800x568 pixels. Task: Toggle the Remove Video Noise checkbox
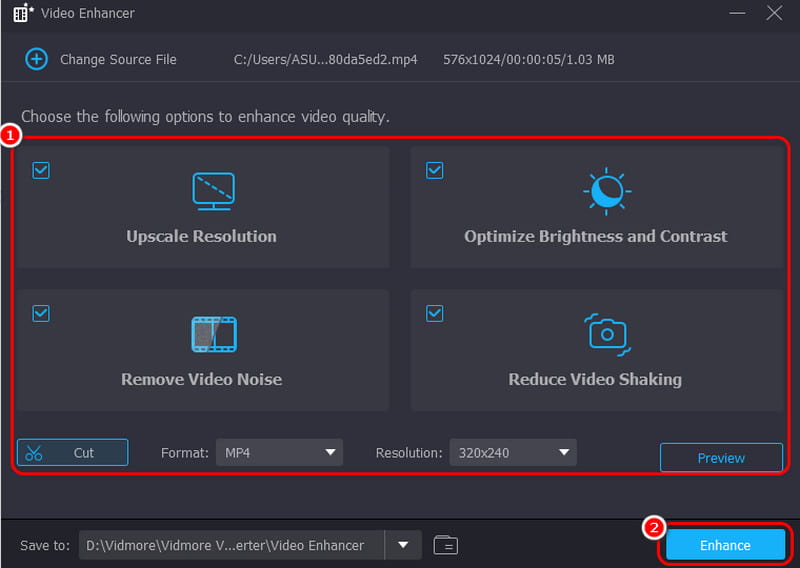click(x=41, y=313)
